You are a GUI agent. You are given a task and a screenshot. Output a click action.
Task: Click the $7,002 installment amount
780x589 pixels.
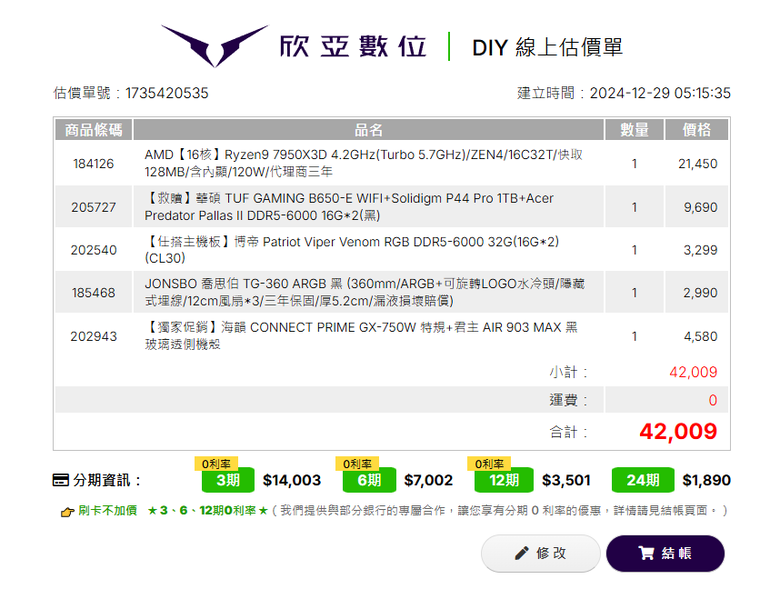click(428, 480)
